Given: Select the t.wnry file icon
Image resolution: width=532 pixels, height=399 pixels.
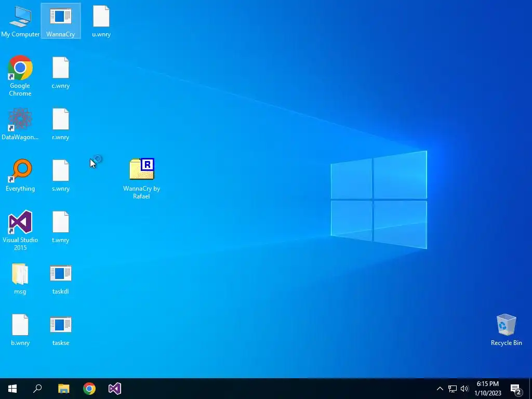Looking at the screenshot, I should (x=60, y=227).
